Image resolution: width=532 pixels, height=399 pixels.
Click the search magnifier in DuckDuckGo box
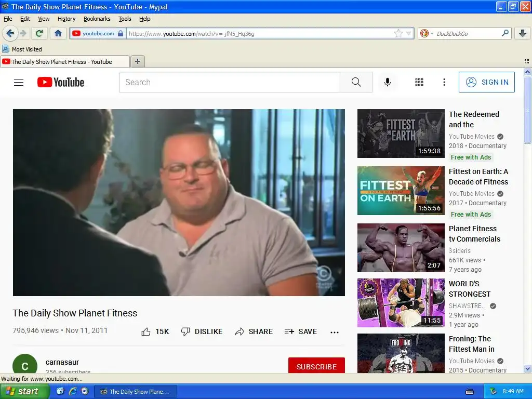click(x=505, y=33)
